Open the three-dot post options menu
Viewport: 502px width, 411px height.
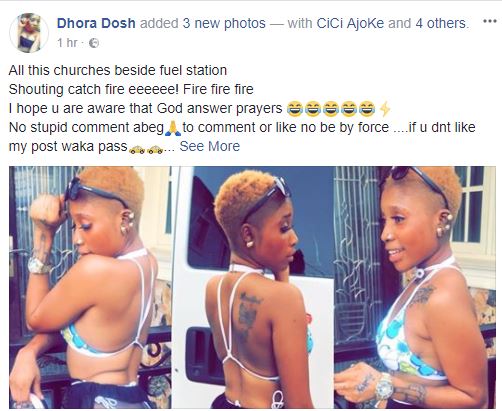pos(490,21)
